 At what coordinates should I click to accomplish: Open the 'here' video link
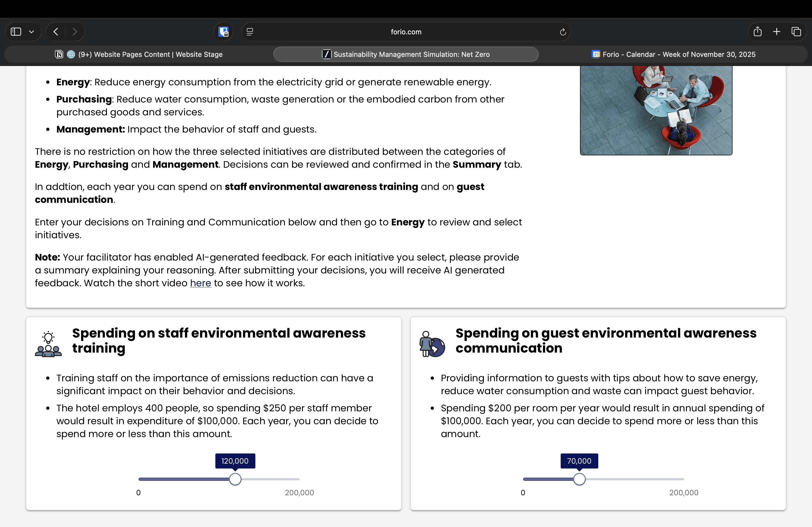(x=200, y=283)
